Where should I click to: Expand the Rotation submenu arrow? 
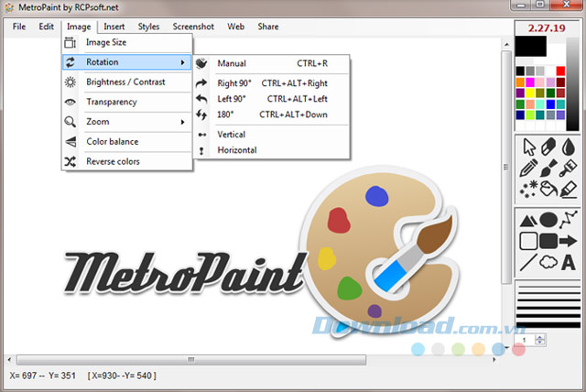(183, 62)
